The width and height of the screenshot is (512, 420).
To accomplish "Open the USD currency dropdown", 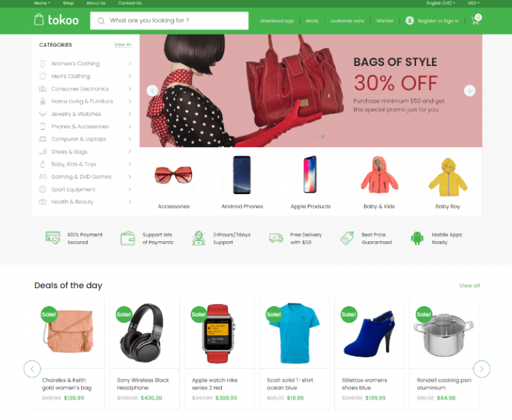I will click(473, 3).
